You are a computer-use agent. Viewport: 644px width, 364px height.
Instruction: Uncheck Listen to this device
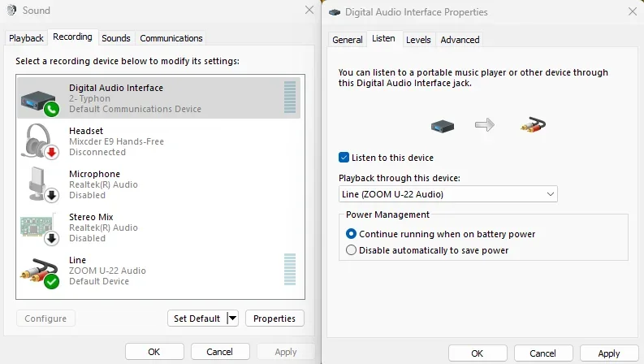344,158
